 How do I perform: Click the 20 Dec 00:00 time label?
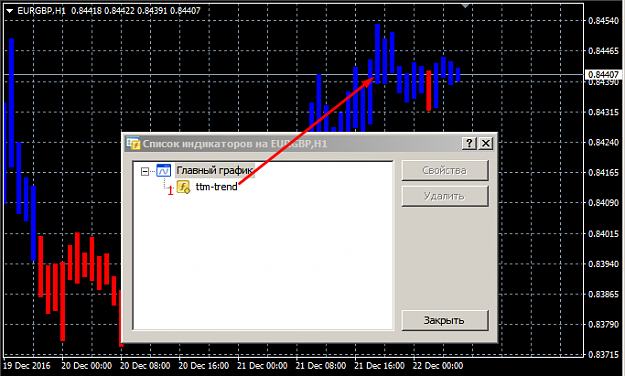(x=86, y=366)
